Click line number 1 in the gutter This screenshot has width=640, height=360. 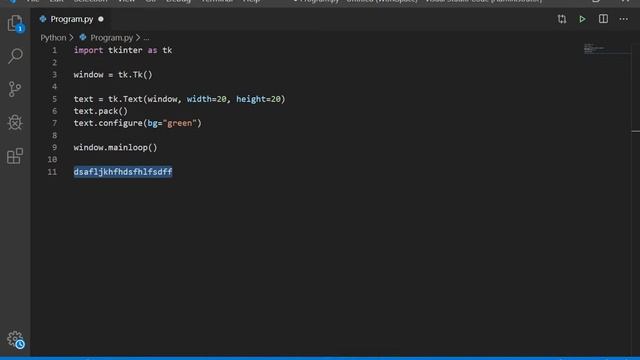click(x=54, y=50)
